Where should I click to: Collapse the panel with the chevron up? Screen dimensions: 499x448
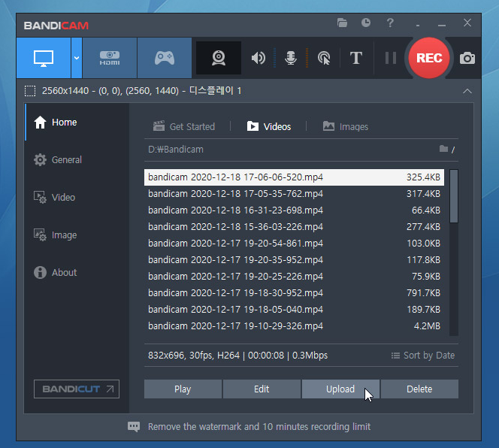[467, 91]
